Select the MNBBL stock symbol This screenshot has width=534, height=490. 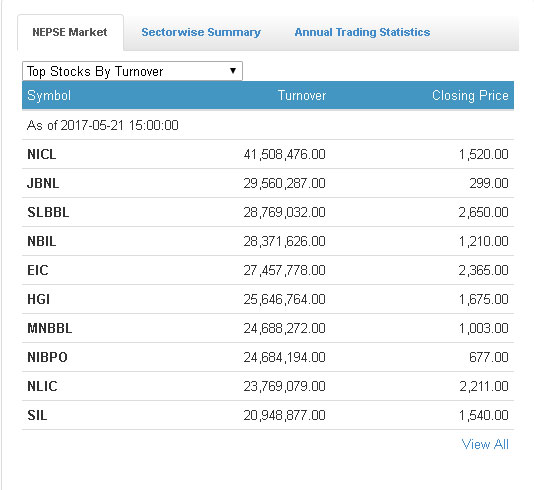tap(50, 328)
